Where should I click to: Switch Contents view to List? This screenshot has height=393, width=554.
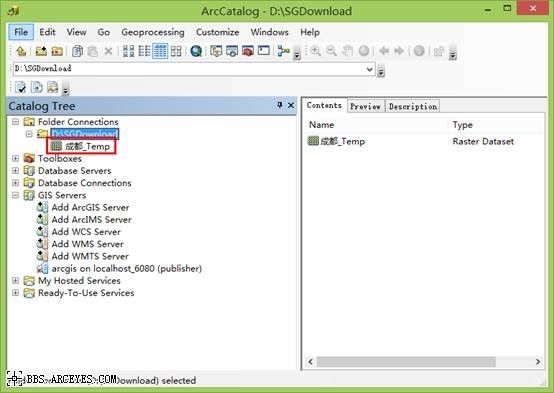click(x=144, y=51)
